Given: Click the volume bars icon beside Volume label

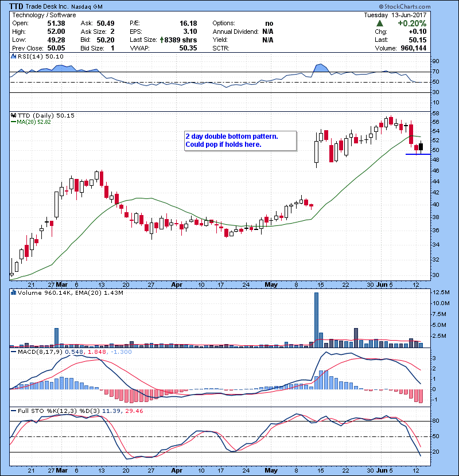Looking at the screenshot, I should [13, 292].
